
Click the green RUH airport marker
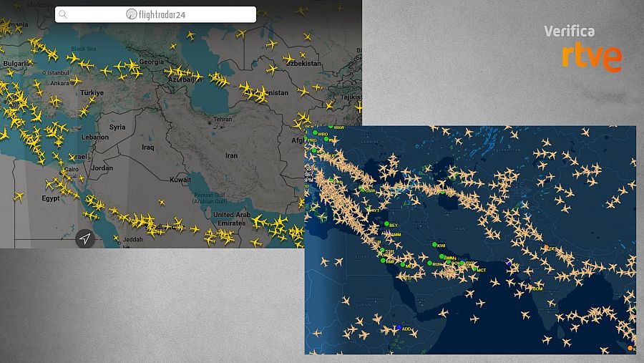[x=429, y=263]
